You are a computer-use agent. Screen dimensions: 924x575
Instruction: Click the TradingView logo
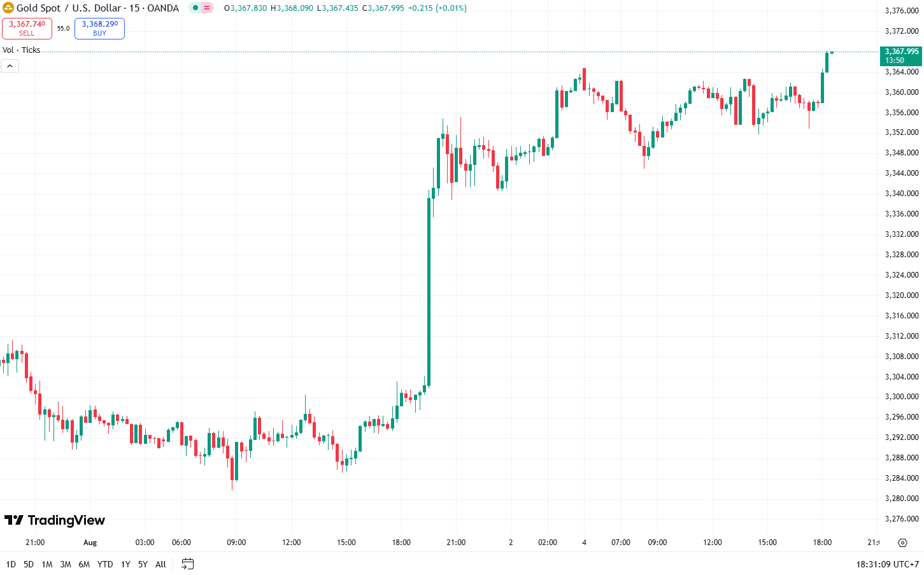[55, 520]
